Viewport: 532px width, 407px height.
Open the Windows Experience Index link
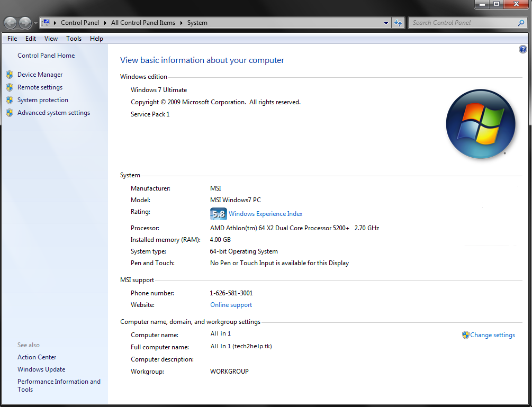[265, 214]
